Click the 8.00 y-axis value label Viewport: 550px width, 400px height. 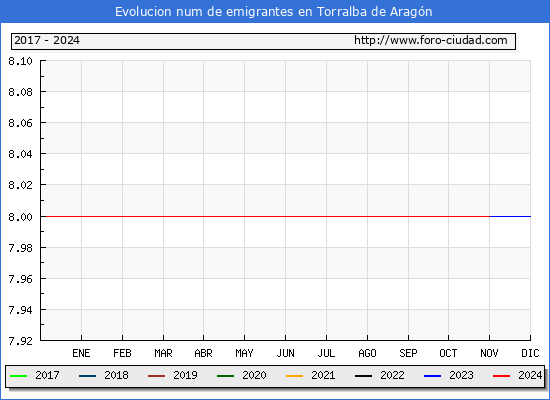(x=20, y=217)
